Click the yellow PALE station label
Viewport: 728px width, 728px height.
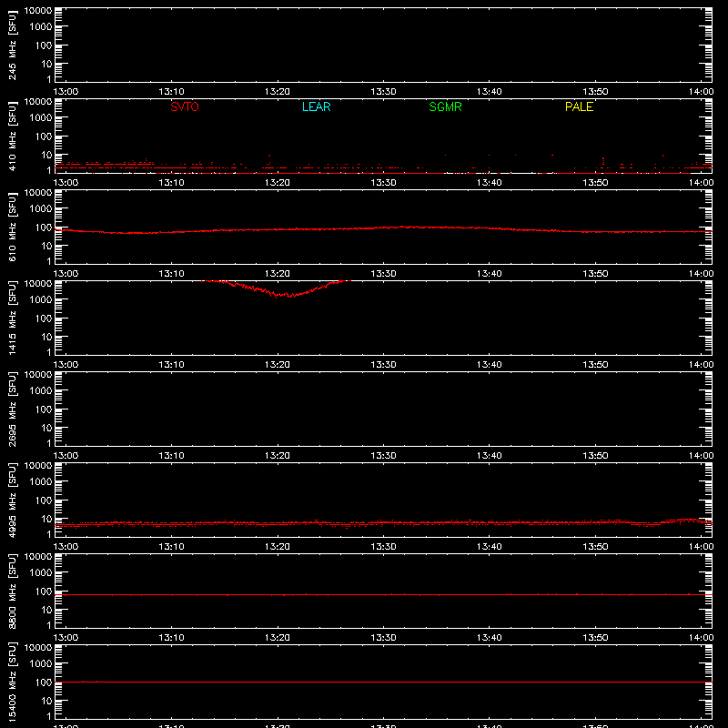[x=579, y=106]
